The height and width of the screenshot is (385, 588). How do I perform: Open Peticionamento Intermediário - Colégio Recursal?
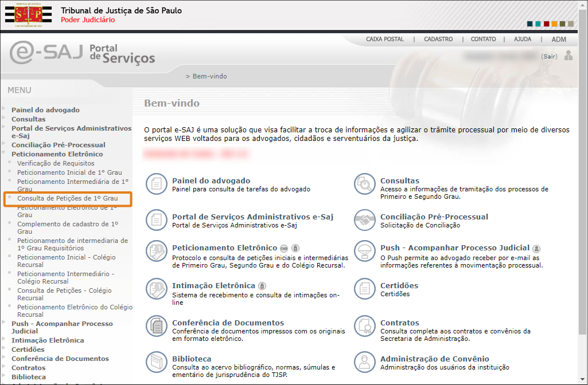pos(66,277)
